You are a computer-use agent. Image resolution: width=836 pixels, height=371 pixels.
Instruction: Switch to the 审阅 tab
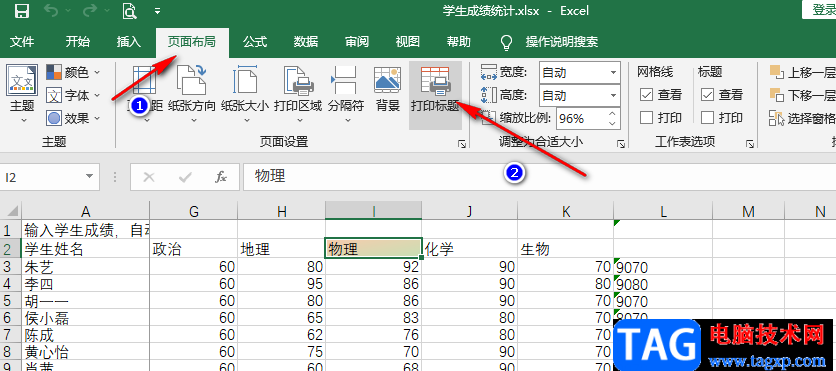click(x=357, y=42)
